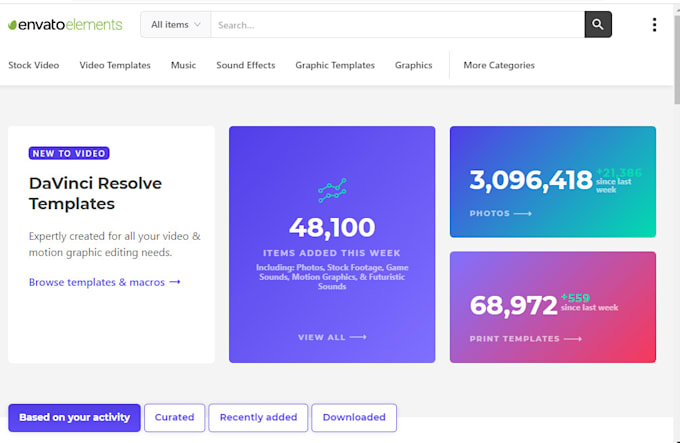
Task: Click the VIEW ALL link
Action: point(332,337)
